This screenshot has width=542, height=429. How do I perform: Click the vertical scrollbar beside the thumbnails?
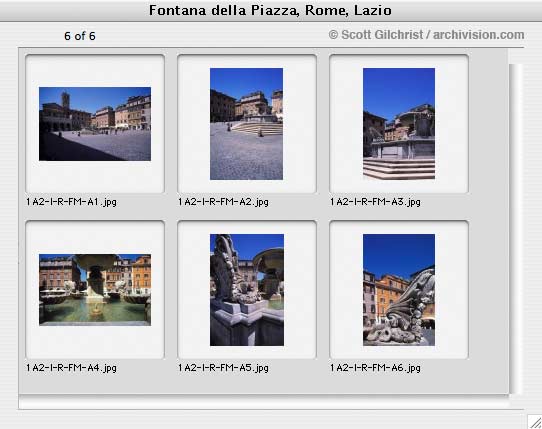pos(515,229)
